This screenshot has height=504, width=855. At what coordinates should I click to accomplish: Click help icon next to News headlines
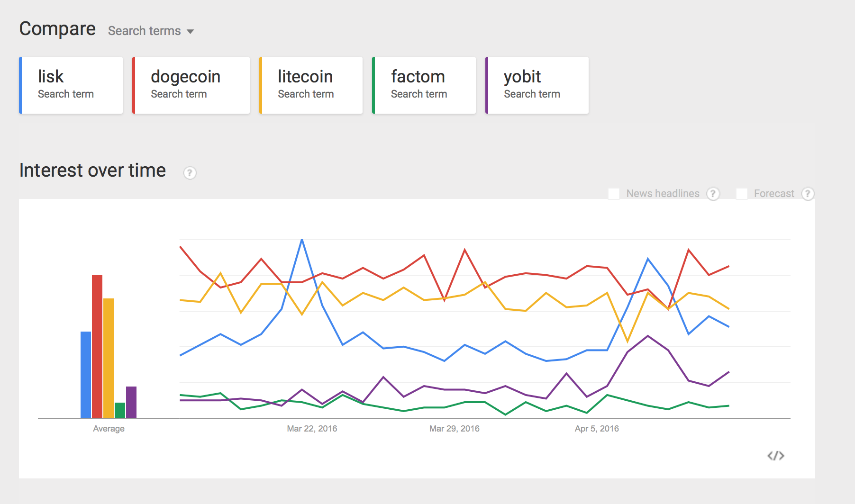[x=713, y=194]
